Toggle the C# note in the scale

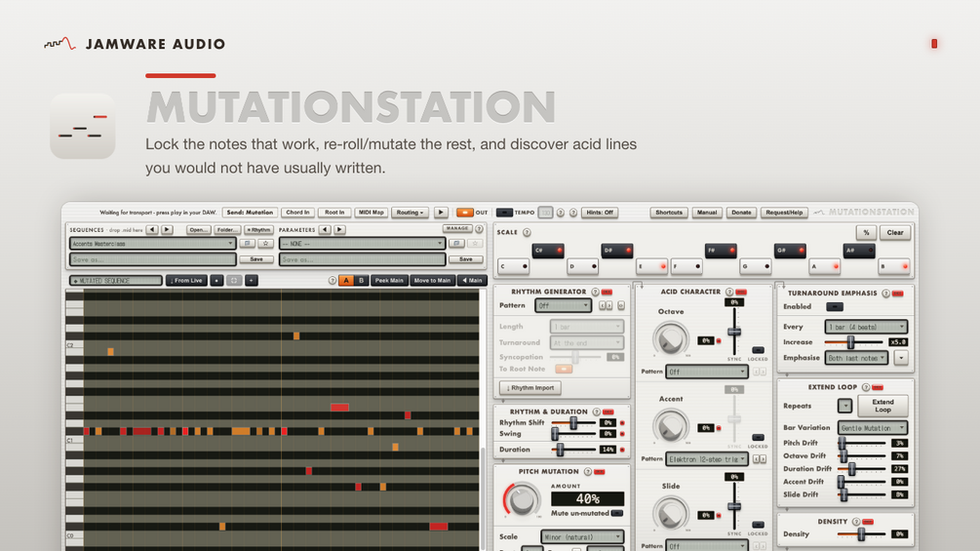[x=548, y=251]
